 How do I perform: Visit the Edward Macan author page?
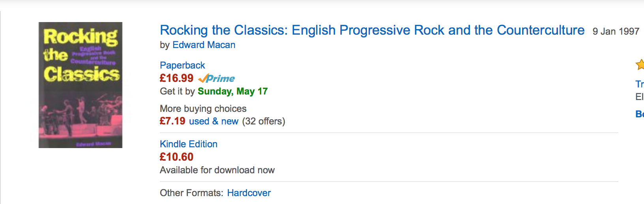click(204, 45)
